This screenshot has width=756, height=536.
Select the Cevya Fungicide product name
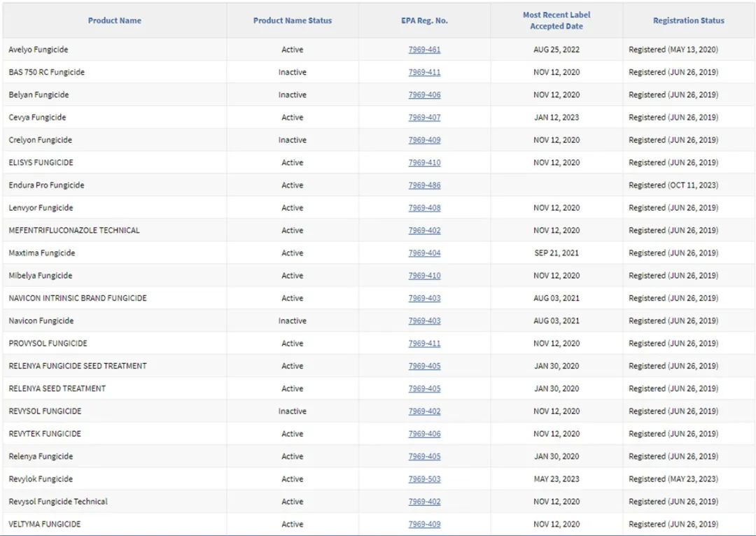(37, 118)
